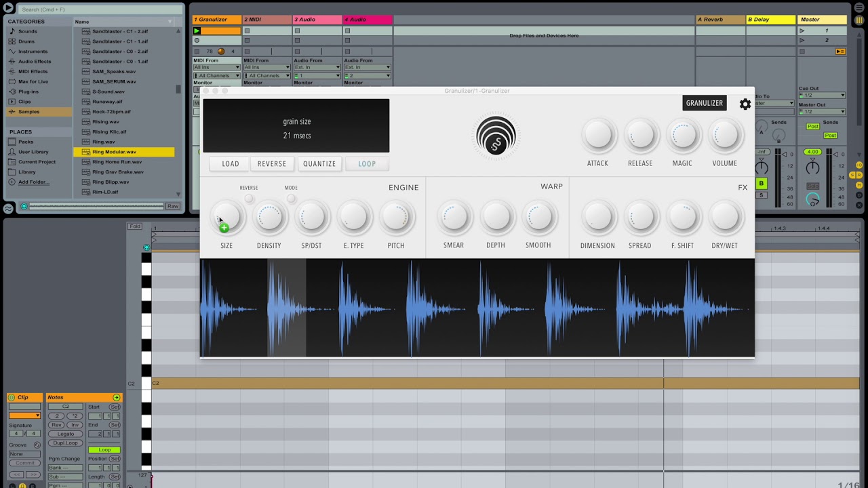
Task: Select the 1 Granulizer track header
Action: pos(217,20)
